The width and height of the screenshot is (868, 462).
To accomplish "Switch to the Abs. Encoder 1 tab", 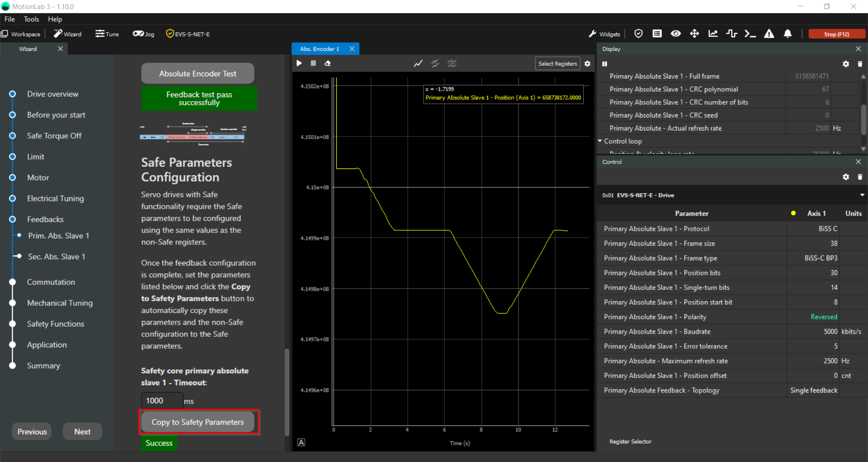I will click(x=320, y=49).
